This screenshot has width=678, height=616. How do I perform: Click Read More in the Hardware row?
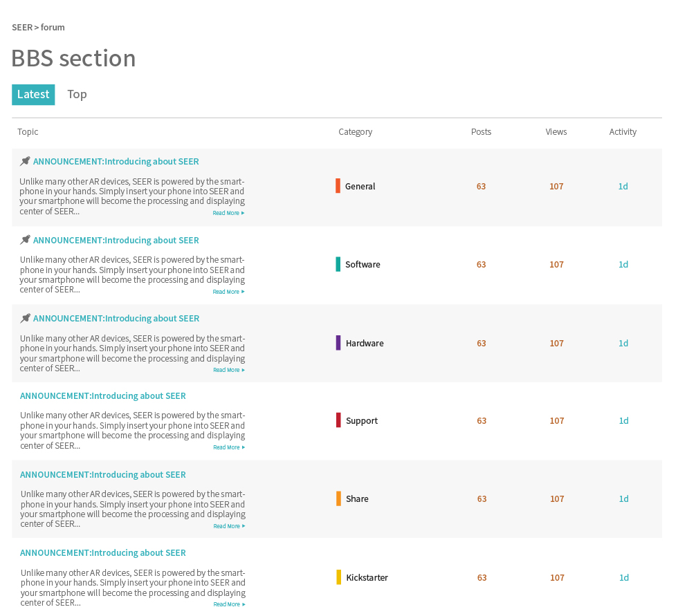tap(229, 370)
